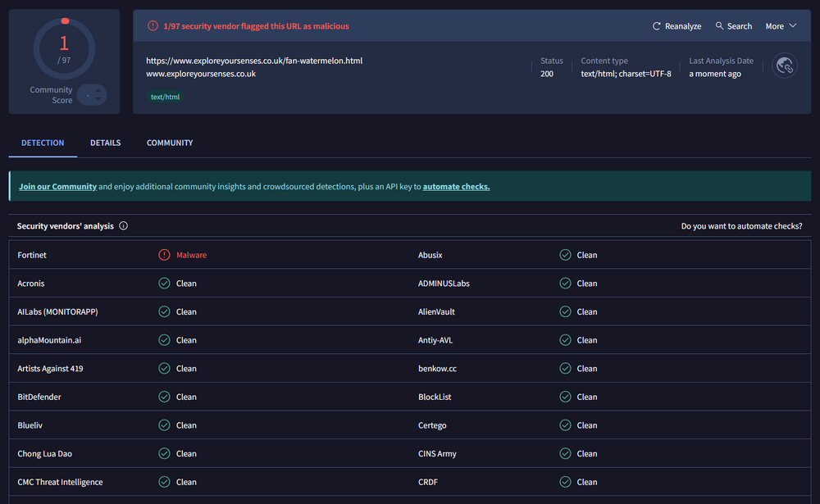Click the Clean checkmark icon for Abusix
This screenshot has height=504, width=820.
pyautogui.click(x=565, y=255)
